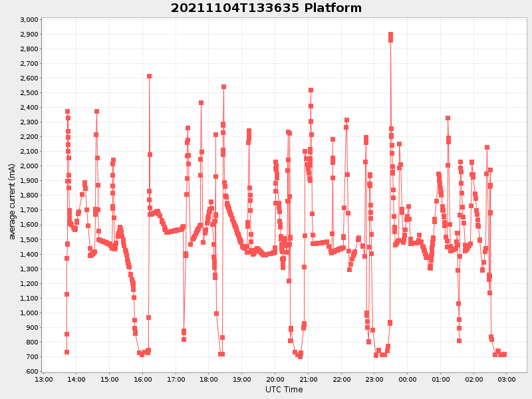This screenshot has height=399, width=532.
Task: Click the '03:00' x-axis tick label
Action: [507, 379]
